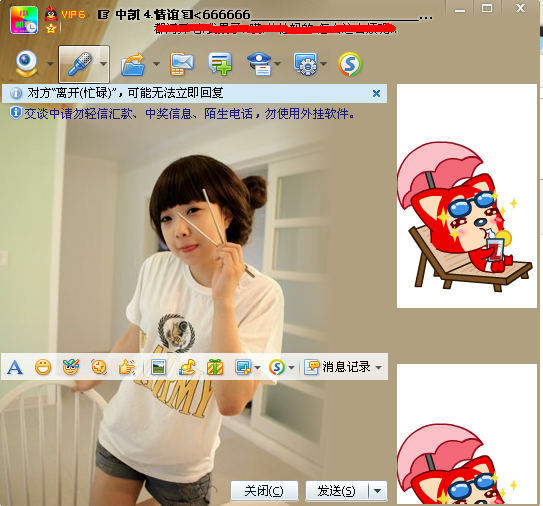Click the info icon in status notice

(16, 93)
